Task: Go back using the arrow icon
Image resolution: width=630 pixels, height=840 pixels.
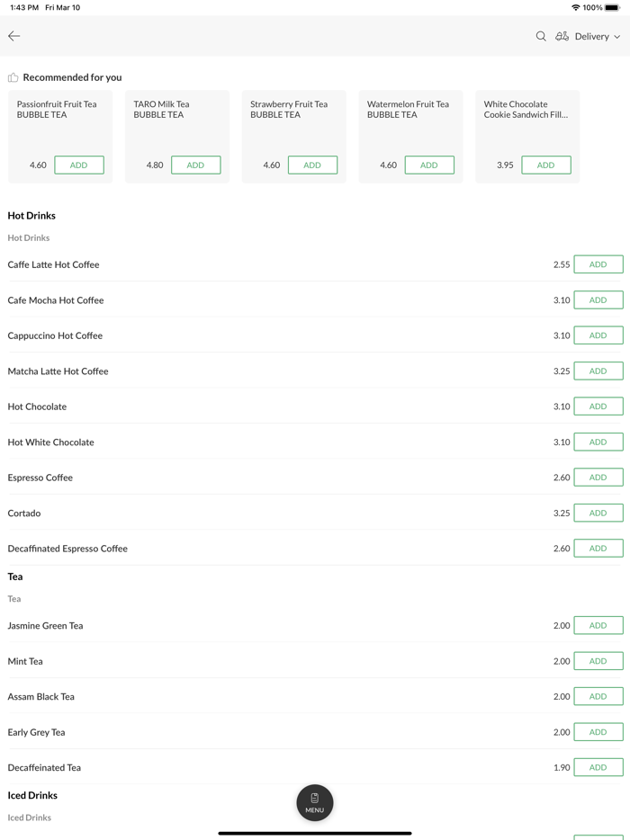Action: click(x=14, y=36)
